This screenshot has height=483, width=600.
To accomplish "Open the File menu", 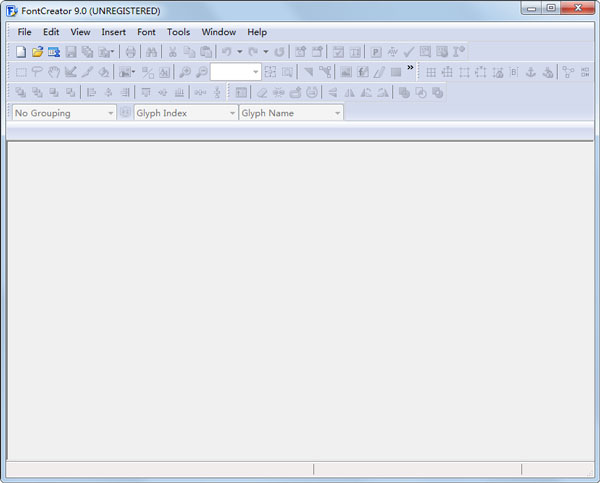I will tap(24, 32).
